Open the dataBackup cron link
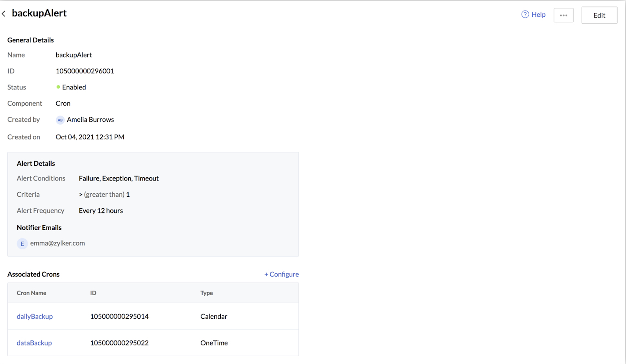The height and width of the screenshot is (364, 626). pyautogui.click(x=34, y=343)
